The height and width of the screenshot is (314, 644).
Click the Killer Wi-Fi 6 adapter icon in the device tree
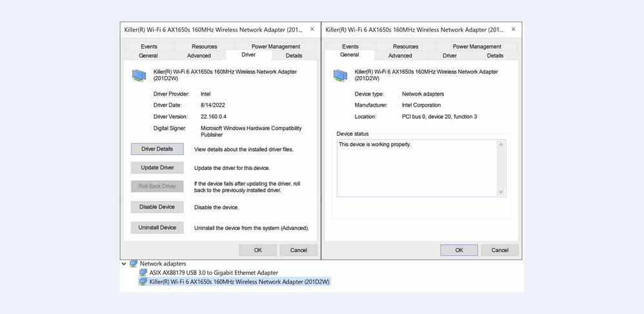click(143, 282)
